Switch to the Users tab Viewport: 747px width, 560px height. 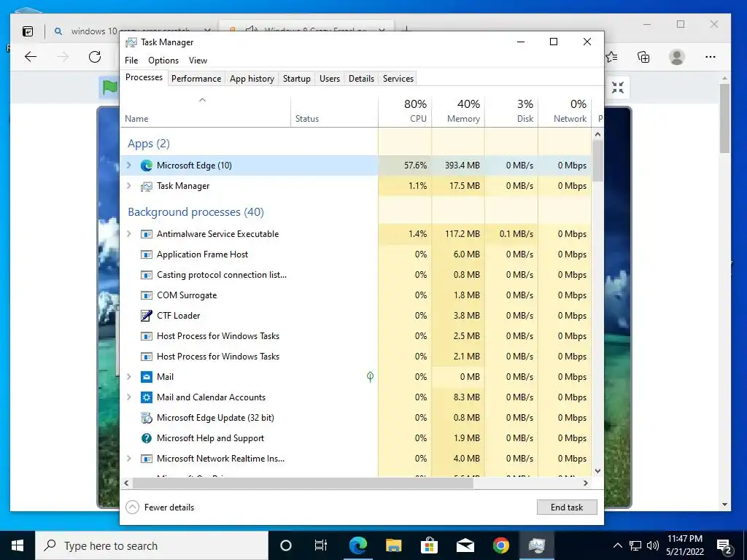330,79
